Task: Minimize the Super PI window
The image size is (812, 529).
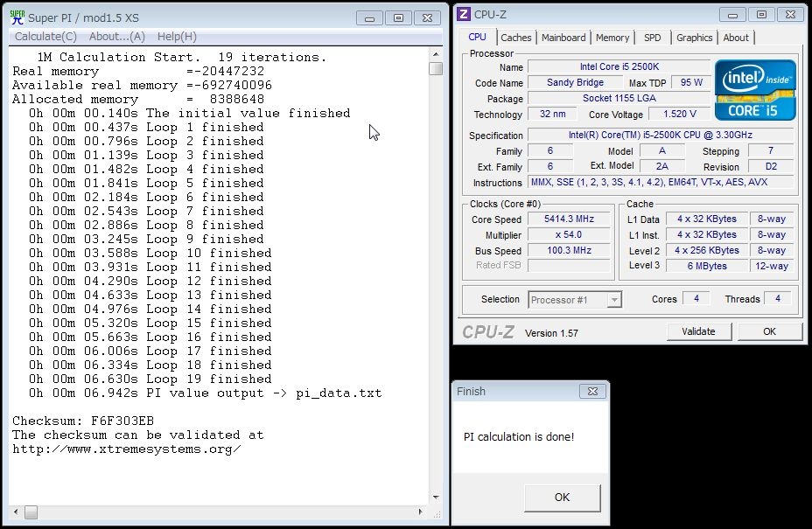Action: 369,17
